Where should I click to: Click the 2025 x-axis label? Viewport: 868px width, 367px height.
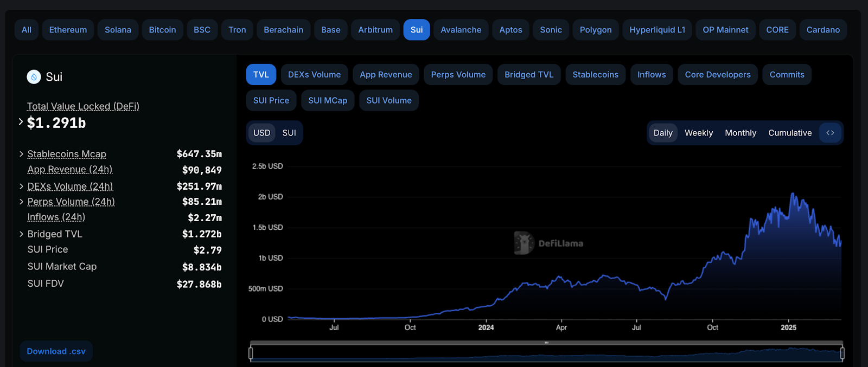(788, 327)
